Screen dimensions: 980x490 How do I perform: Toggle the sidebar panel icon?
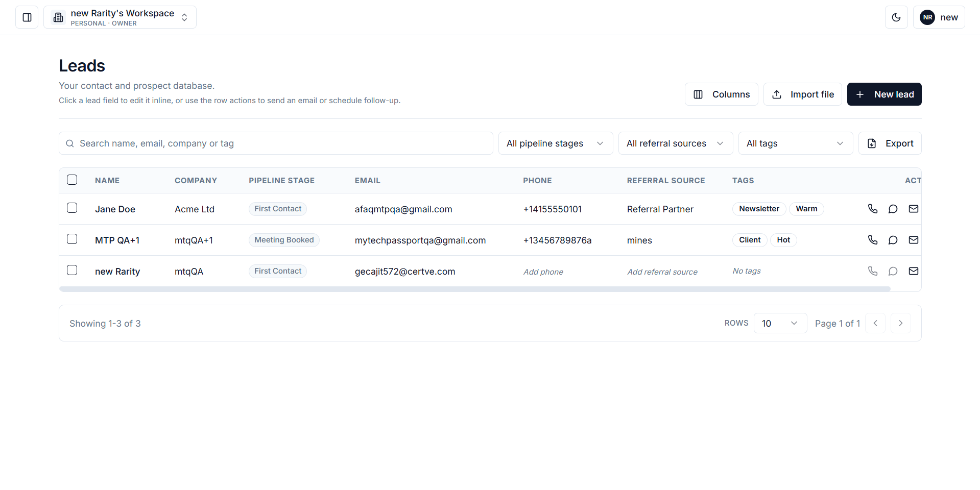27,17
